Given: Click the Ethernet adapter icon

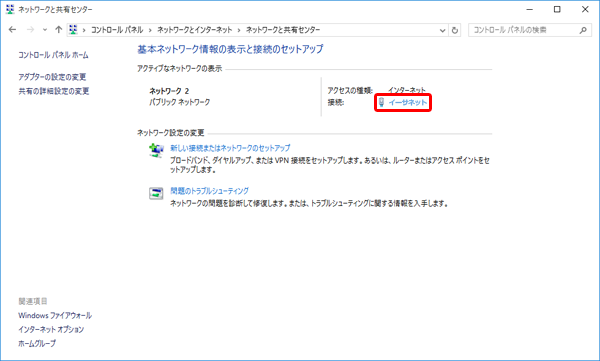Looking at the screenshot, I should tap(381, 102).
